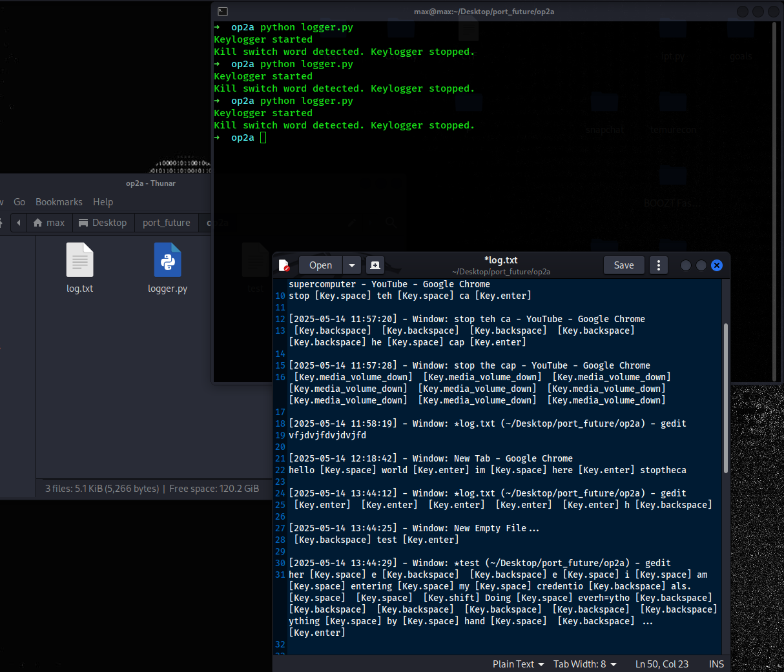This screenshot has height=672, width=784.
Task: Select the logger.py Python file icon
Action: click(x=167, y=260)
